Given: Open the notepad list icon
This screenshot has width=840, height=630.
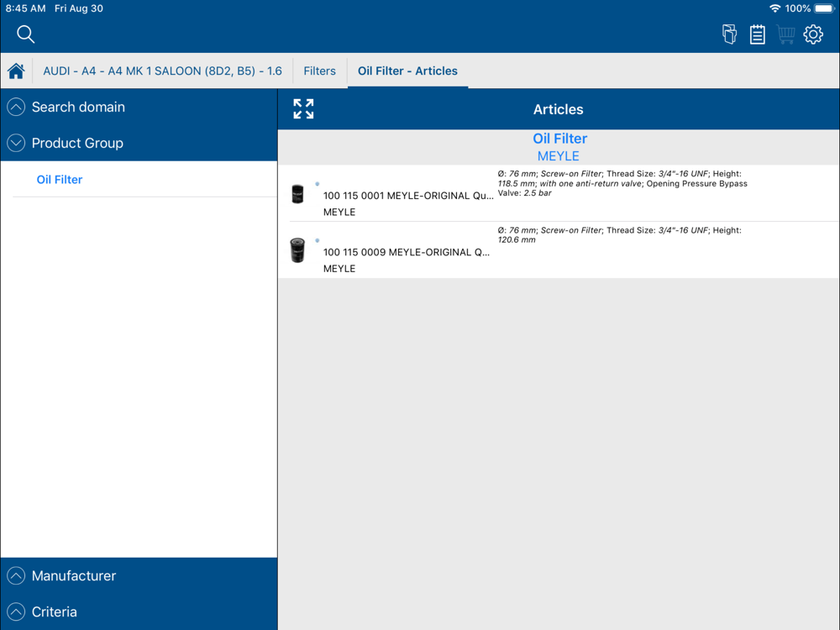Looking at the screenshot, I should tap(757, 34).
